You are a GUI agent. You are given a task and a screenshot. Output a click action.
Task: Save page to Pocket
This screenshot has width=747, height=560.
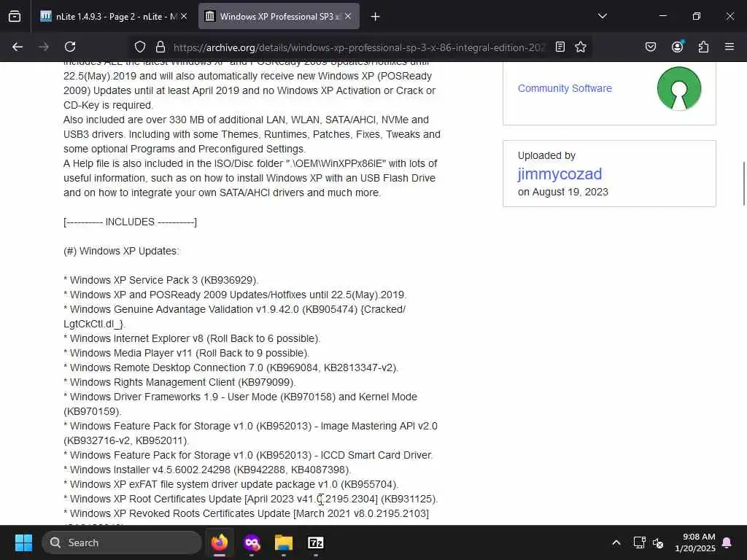[651, 47]
